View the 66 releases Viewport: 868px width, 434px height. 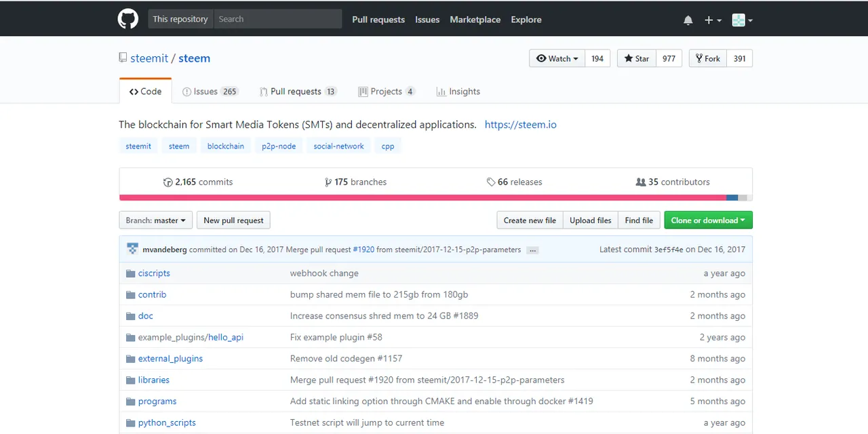pyautogui.click(x=515, y=182)
